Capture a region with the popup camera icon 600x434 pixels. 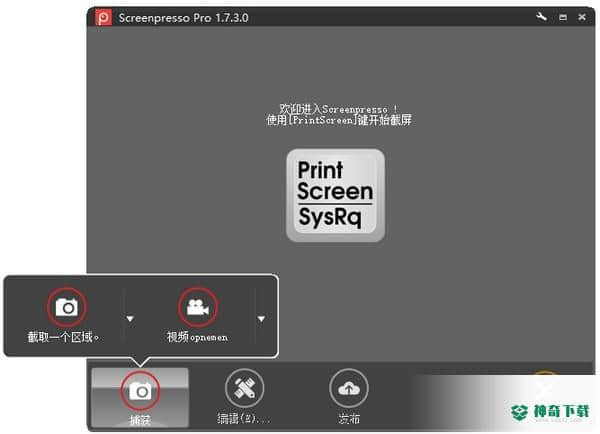point(67,307)
